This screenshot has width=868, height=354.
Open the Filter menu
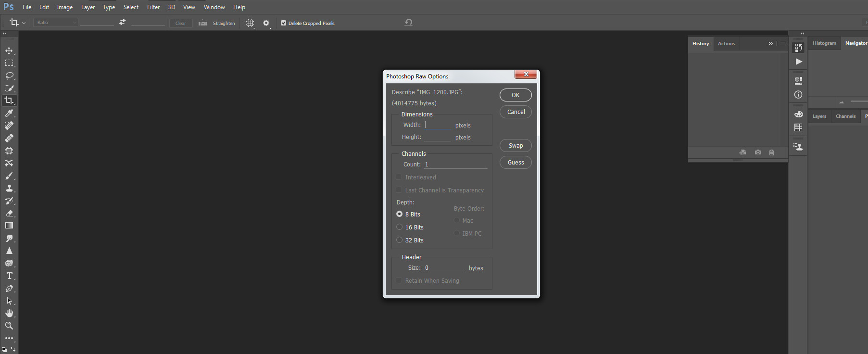pyautogui.click(x=153, y=7)
